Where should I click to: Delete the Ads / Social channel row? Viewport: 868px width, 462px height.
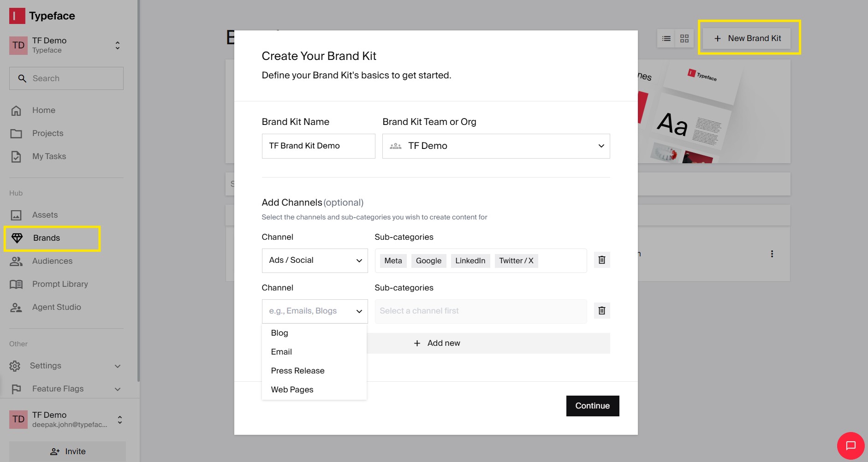[602, 260]
